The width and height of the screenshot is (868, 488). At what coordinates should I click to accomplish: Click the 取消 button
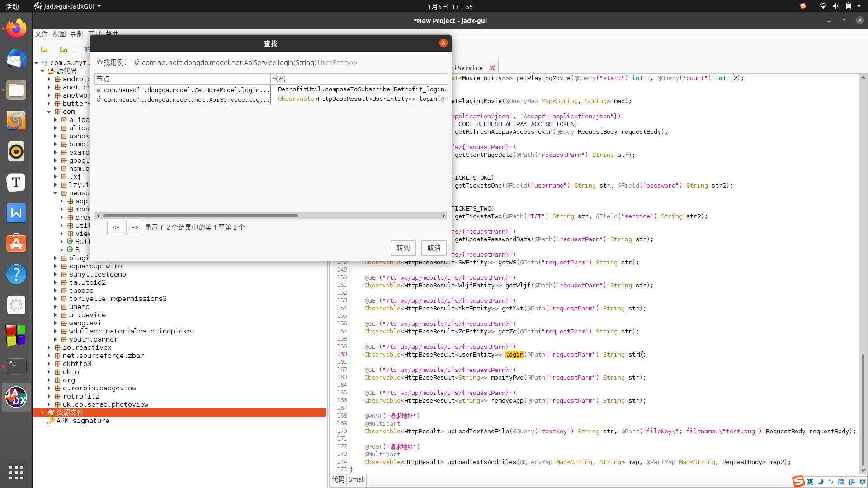(434, 248)
